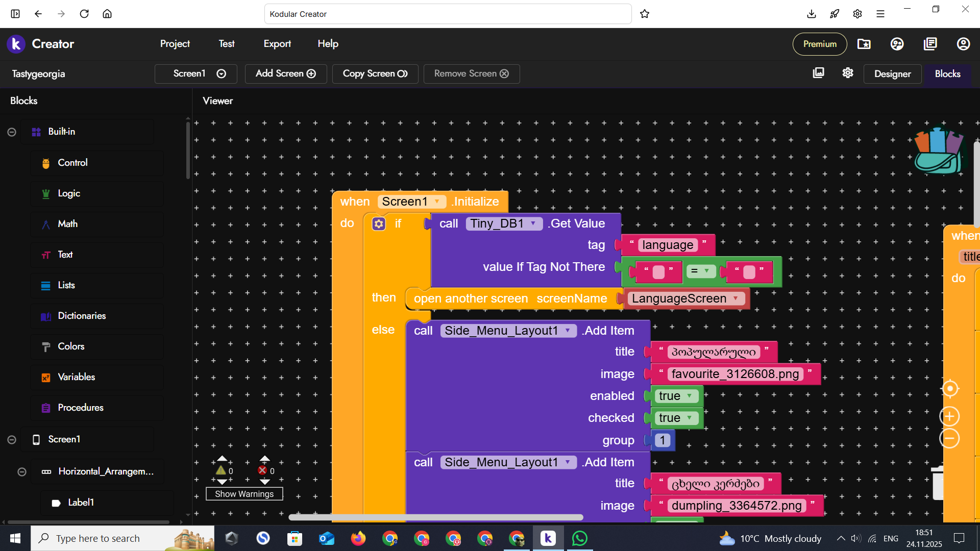This screenshot has height=551, width=980.
Task: Collapse the Built-in blocks tree
Action: point(12,132)
